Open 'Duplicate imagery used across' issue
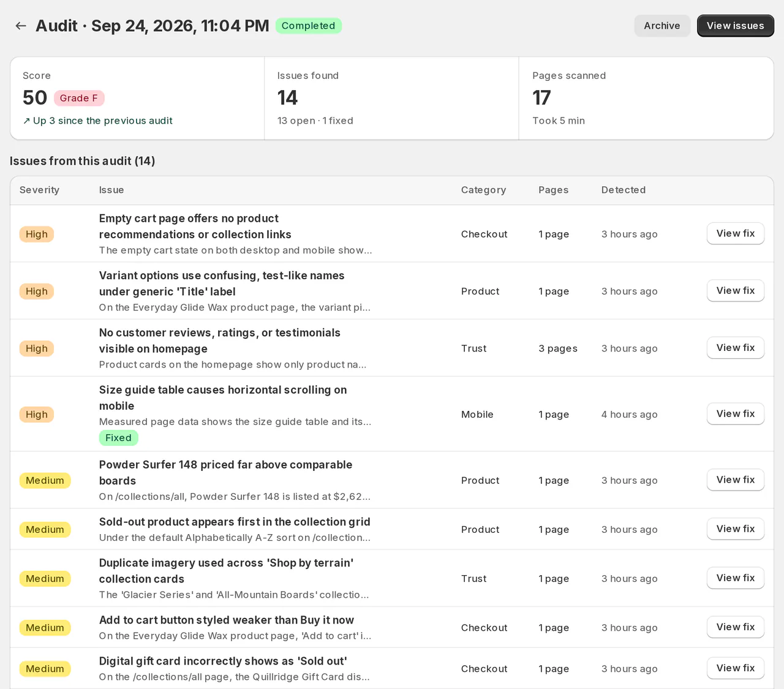 coord(226,571)
